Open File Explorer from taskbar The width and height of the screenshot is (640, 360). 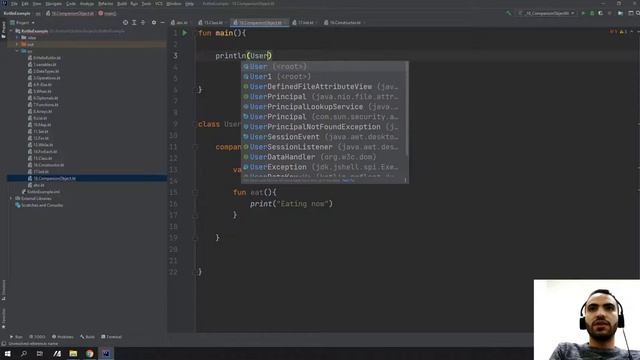click(x=73, y=353)
